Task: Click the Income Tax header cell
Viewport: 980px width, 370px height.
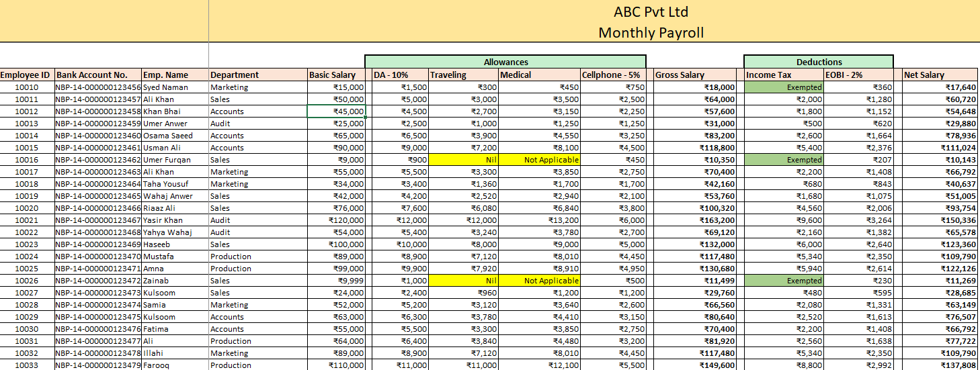Action: [784, 75]
